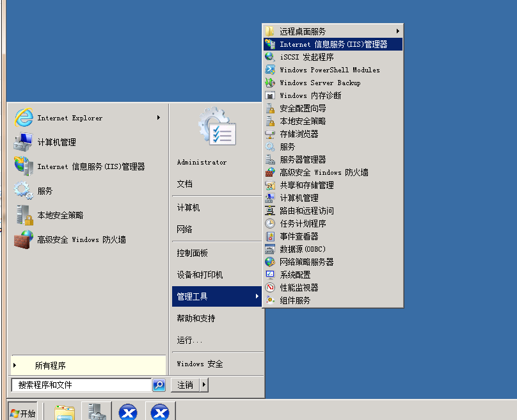The height and width of the screenshot is (420, 517).
Task: Click 性能监视器 gauge icon
Action: (270, 287)
